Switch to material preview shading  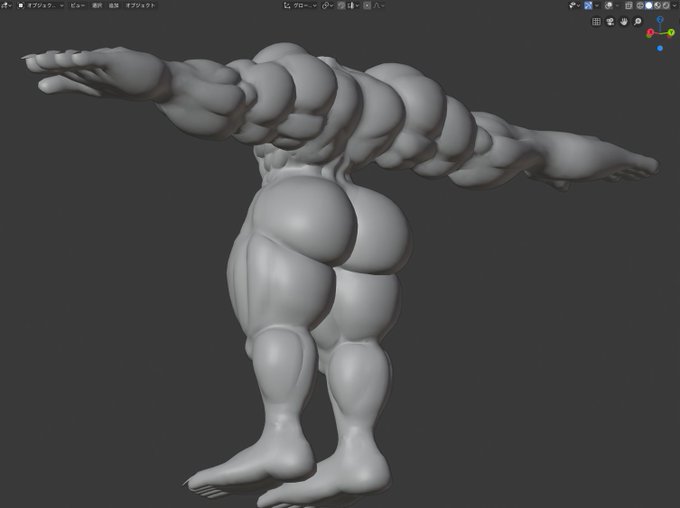657,5
